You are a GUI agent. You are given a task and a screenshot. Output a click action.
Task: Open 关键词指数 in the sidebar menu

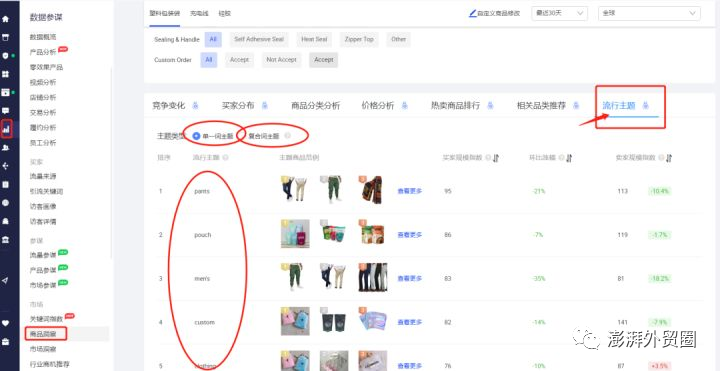[x=46, y=319]
